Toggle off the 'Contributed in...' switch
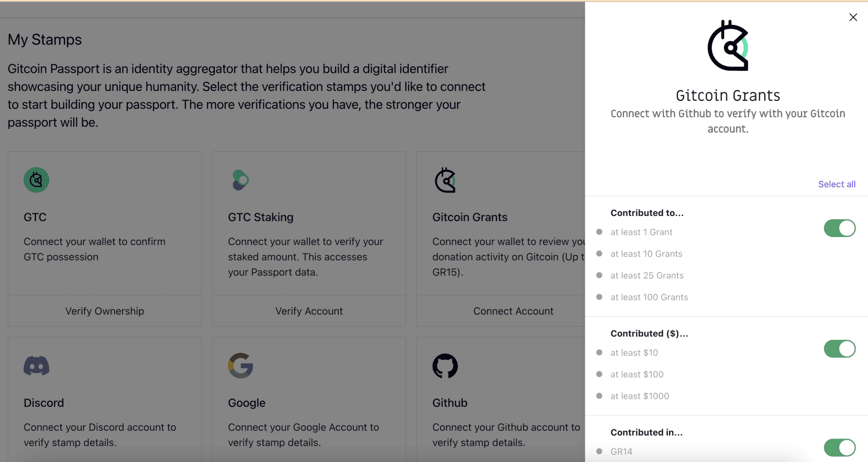This screenshot has width=868, height=462. (839, 447)
